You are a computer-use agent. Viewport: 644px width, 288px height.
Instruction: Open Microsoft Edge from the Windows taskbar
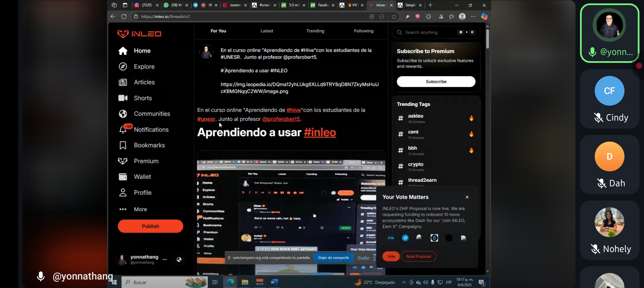(230, 282)
